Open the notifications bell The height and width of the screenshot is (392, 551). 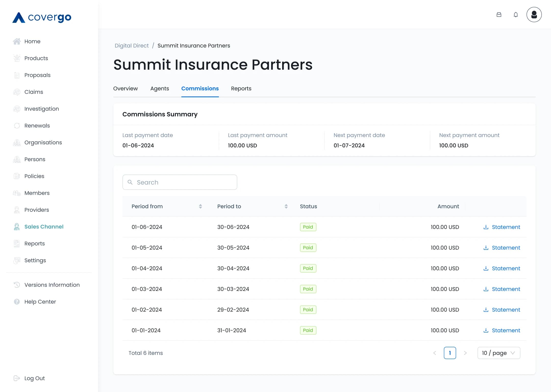516,15
